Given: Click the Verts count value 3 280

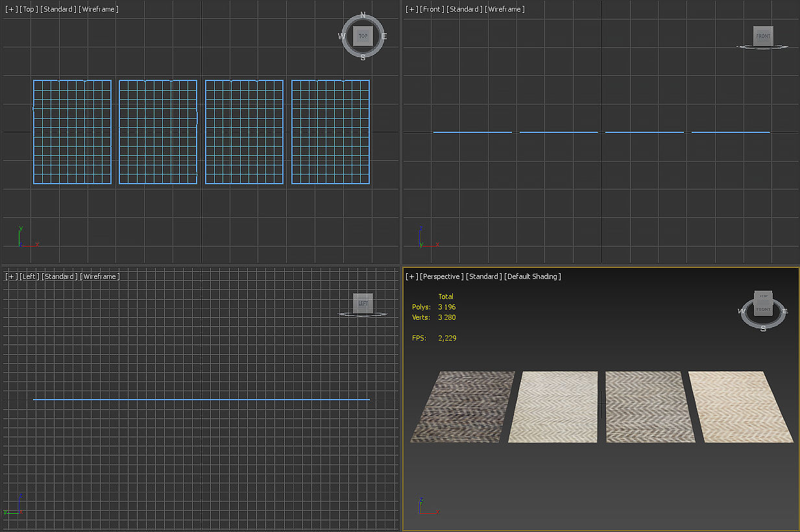Looking at the screenshot, I should pos(446,317).
